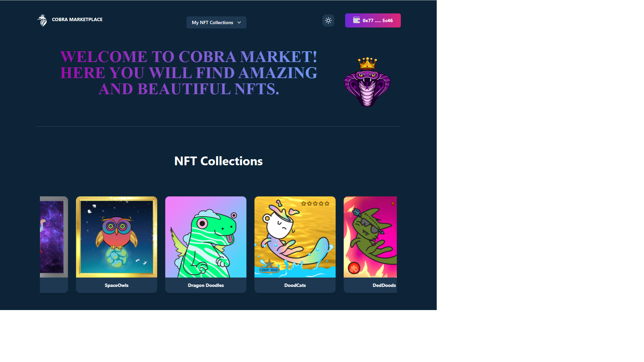Viewport: 644px width, 362px height.
Task: Open the DedDoods zombie cat artwork
Action: tap(370, 237)
